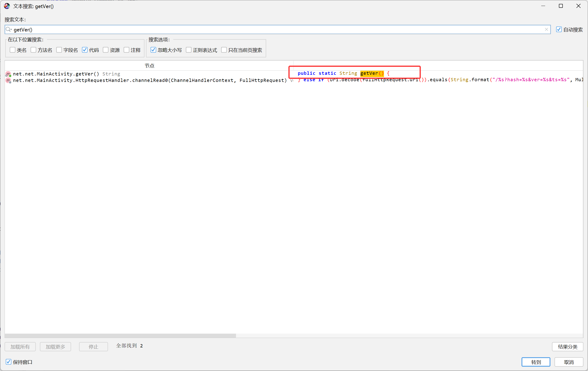
Task: Enable the 方法名 search checkbox
Action: click(x=33, y=50)
